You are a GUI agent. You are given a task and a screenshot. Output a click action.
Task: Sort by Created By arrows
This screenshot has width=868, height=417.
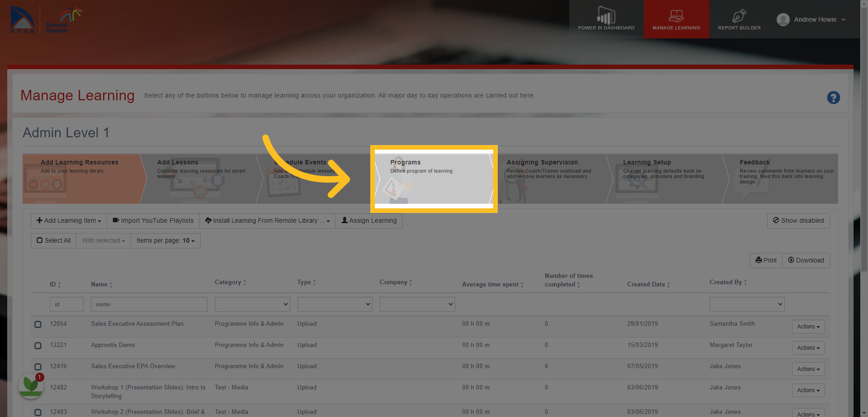(x=745, y=282)
